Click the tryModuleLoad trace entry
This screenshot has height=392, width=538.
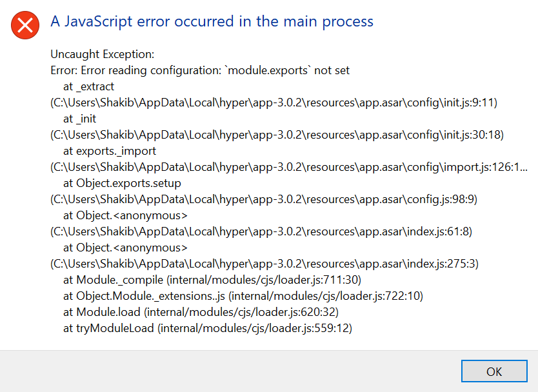pos(206,328)
